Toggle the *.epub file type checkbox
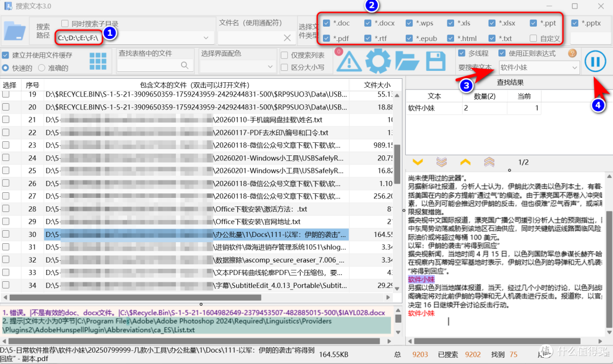 tap(409, 39)
